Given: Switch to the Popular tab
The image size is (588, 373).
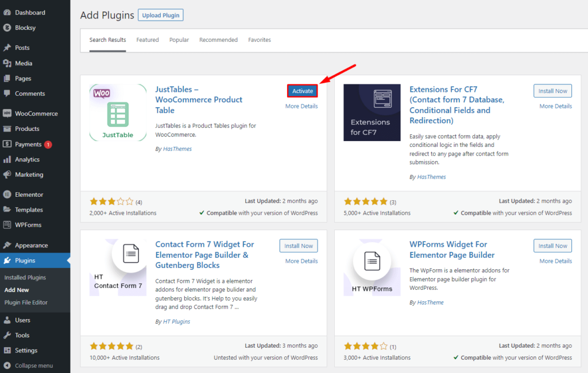Looking at the screenshot, I should [x=179, y=40].
